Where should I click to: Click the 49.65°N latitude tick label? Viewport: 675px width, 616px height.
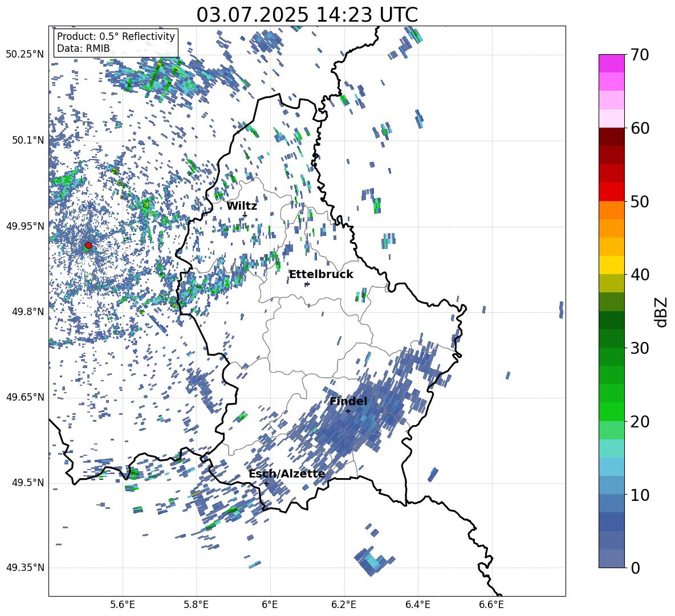pyautogui.click(x=25, y=397)
